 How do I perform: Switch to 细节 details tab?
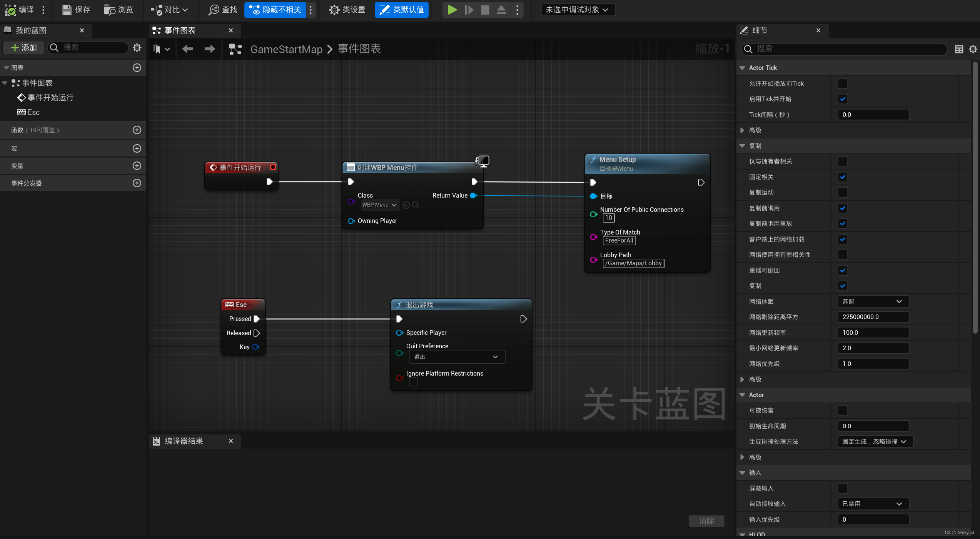[760, 30]
